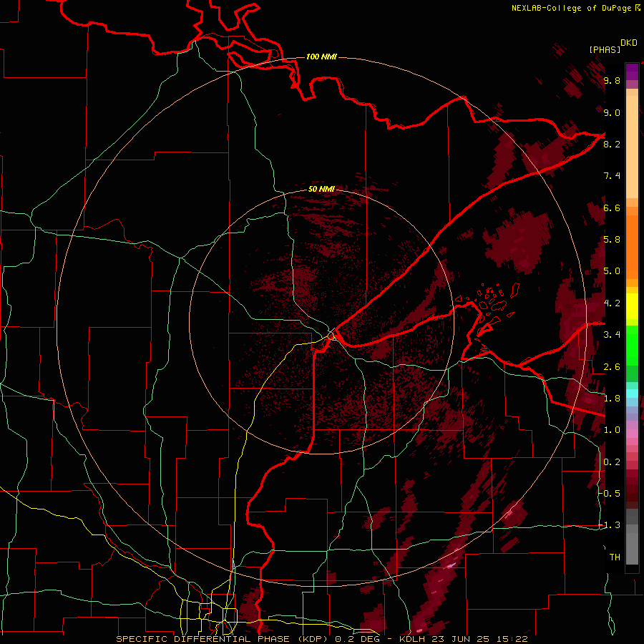Pick the purple segment atop the color bar

point(632,72)
